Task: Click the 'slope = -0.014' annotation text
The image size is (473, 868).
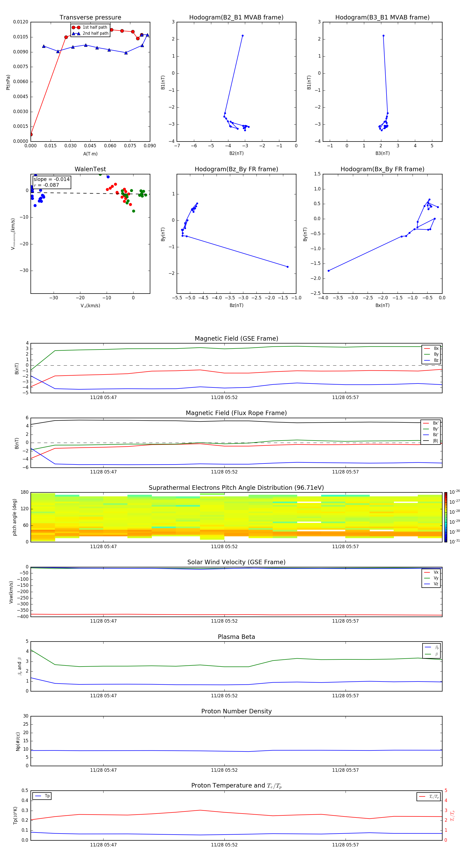Action: click(52, 179)
